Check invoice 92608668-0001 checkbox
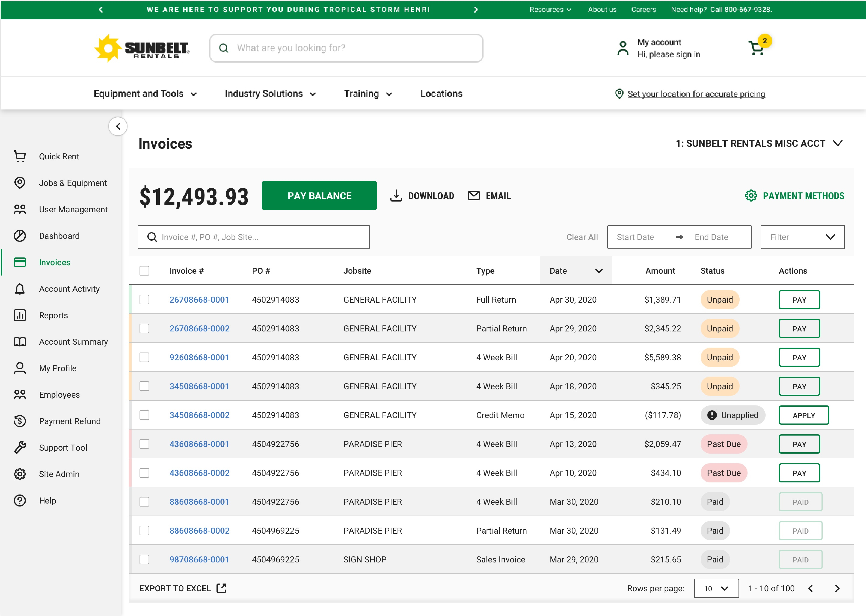 coord(144,357)
